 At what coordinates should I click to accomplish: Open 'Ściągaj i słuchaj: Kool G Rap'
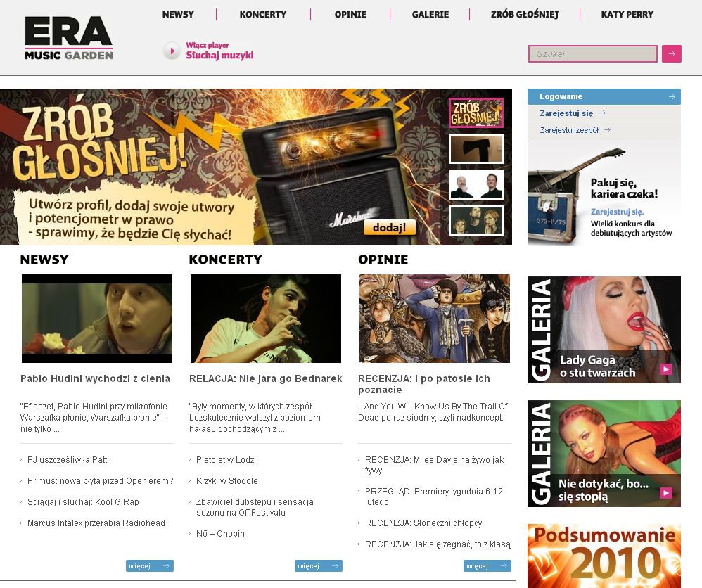pos(83,501)
